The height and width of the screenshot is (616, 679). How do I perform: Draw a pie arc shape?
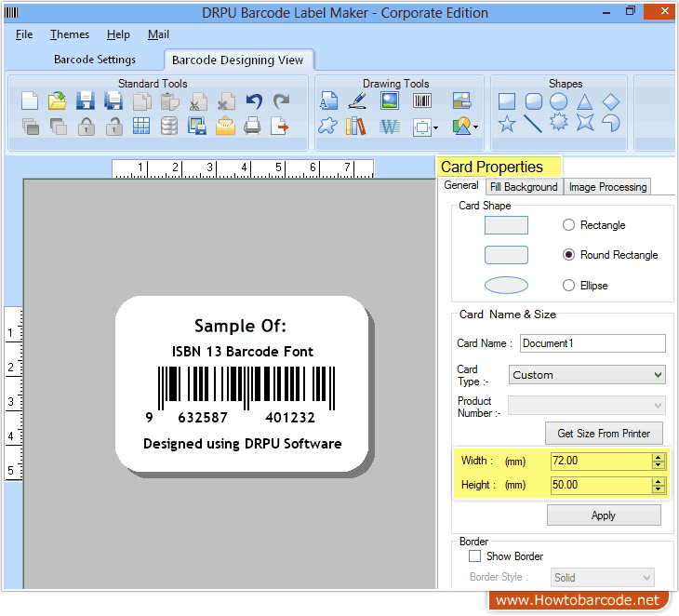(x=611, y=123)
